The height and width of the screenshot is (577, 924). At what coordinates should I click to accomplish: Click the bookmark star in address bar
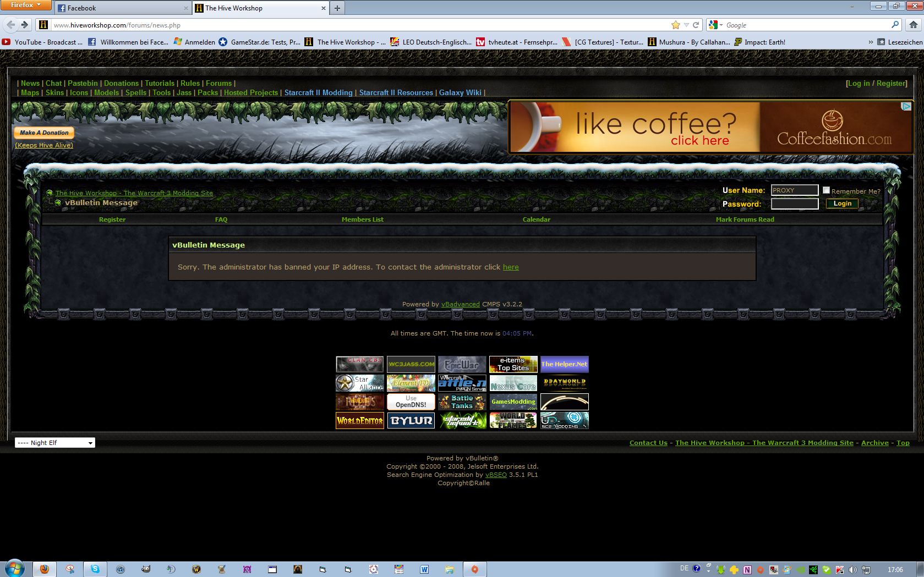tap(675, 25)
